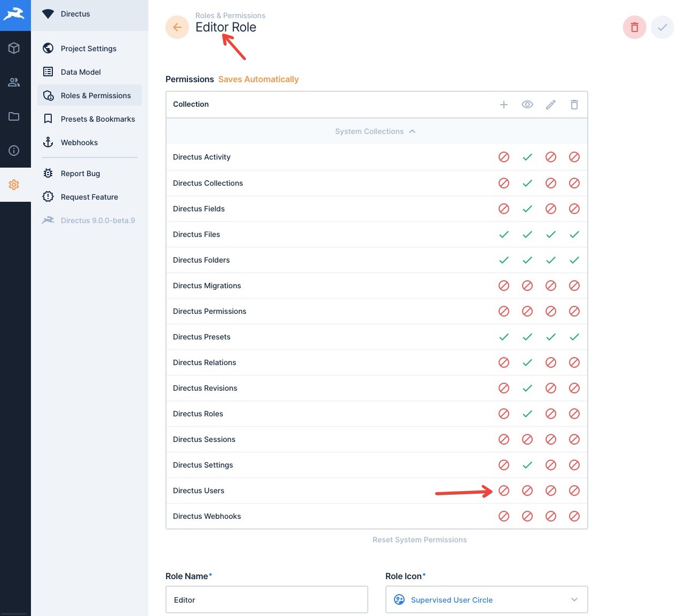This screenshot has width=679, height=616.
Task: Disable read permission for Directus Files
Action: click(527, 234)
